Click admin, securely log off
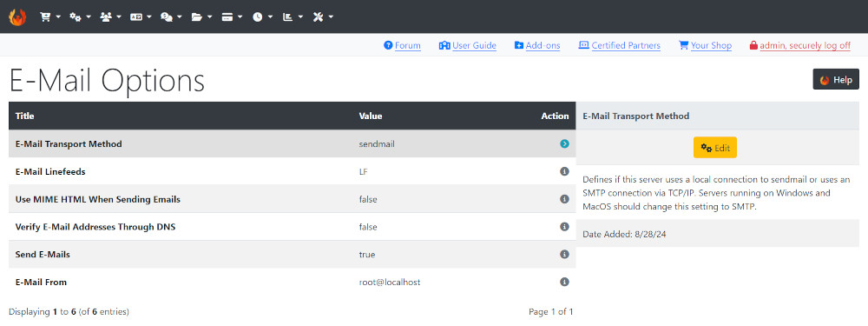The height and width of the screenshot is (326, 868). (x=800, y=45)
